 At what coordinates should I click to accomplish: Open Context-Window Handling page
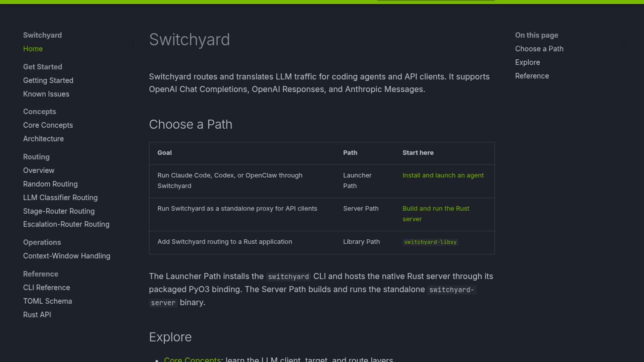pyautogui.click(x=67, y=256)
